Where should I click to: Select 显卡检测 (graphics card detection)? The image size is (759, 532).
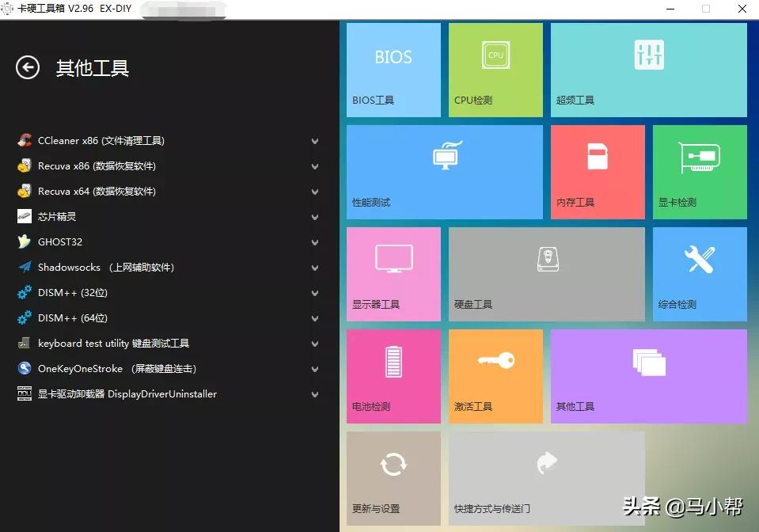(699, 171)
